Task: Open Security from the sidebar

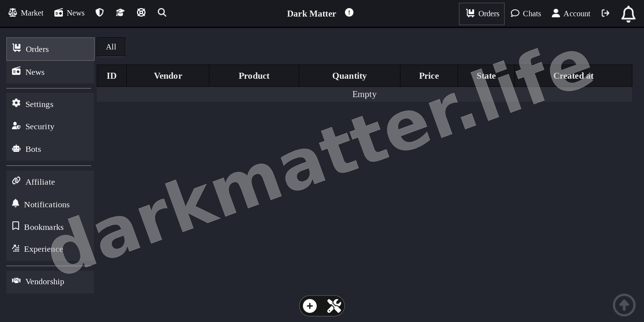Action: pyautogui.click(x=50, y=126)
